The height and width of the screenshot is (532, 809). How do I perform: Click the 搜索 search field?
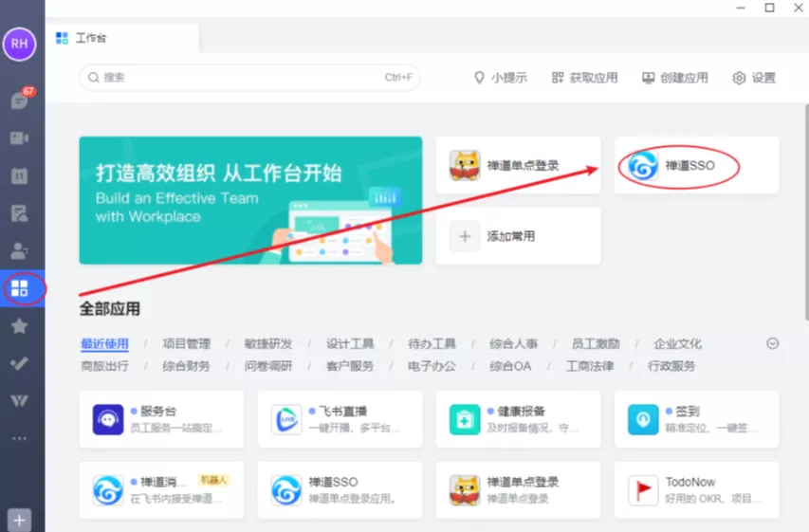click(249, 78)
